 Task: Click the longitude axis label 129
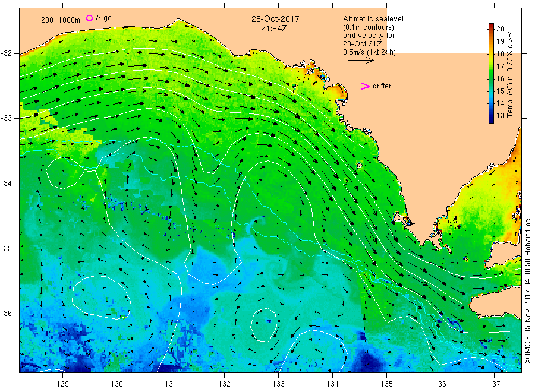63,384
